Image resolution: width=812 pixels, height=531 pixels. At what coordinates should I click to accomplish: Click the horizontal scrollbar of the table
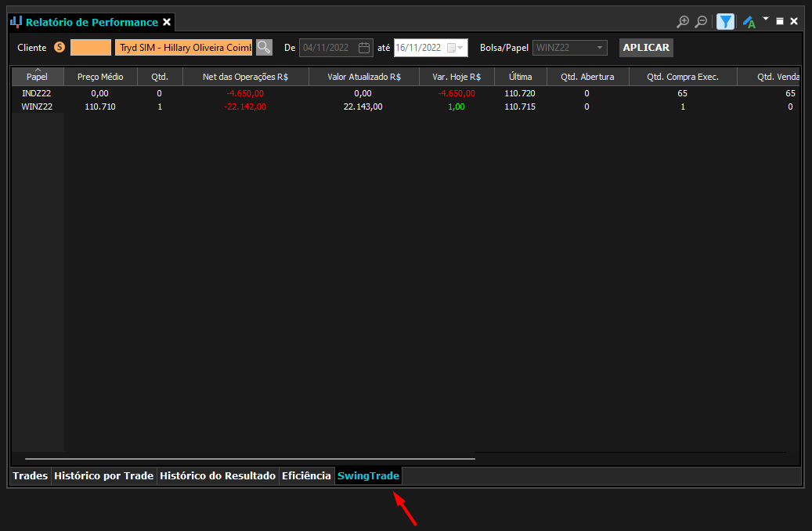(250, 458)
